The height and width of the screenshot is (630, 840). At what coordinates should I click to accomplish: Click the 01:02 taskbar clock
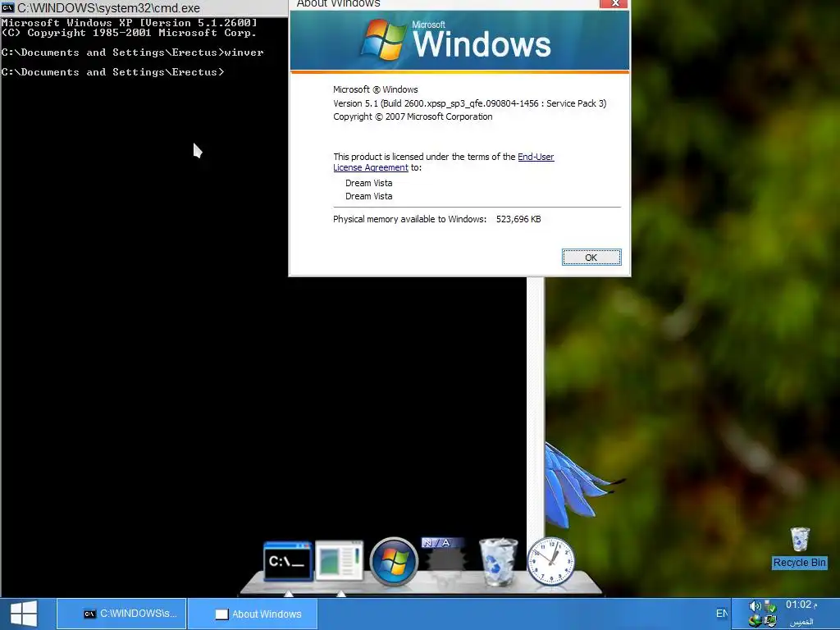801,605
